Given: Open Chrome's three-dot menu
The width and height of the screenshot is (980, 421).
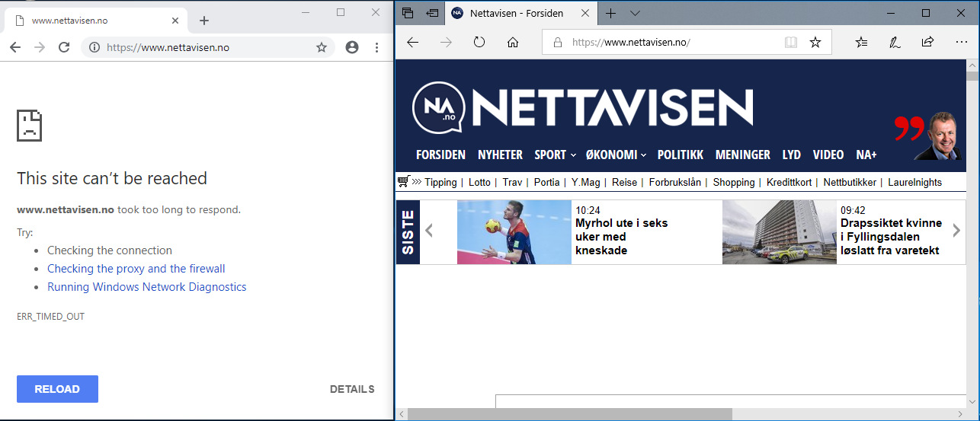Looking at the screenshot, I should [376, 47].
